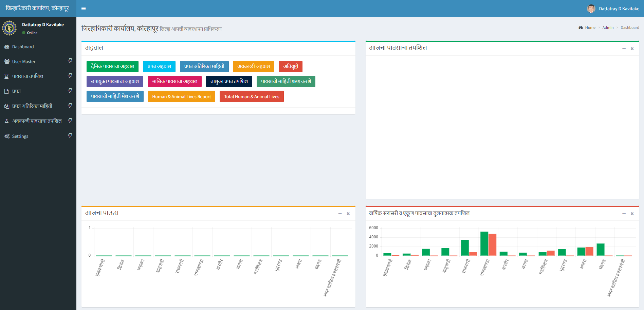Open the अवकाळी पावसाचा तपशिल menu item
The width and height of the screenshot is (644, 310).
point(37,121)
